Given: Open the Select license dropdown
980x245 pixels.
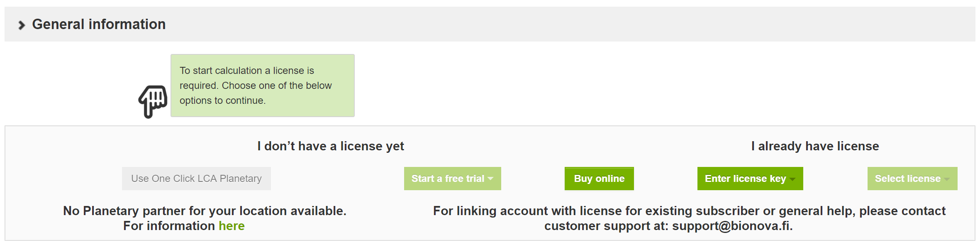Looking at the screenshot, I should (x=912, y=179).
